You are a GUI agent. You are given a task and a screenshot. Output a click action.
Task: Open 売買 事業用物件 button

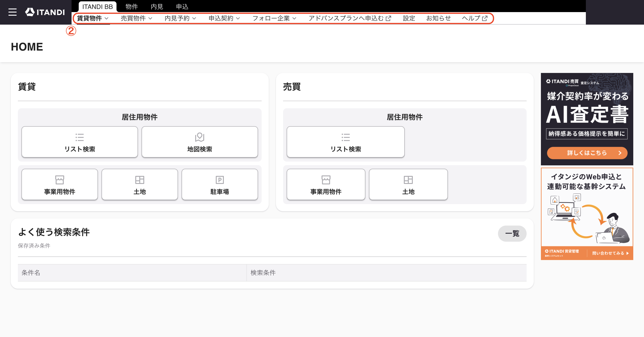[326, 184]
